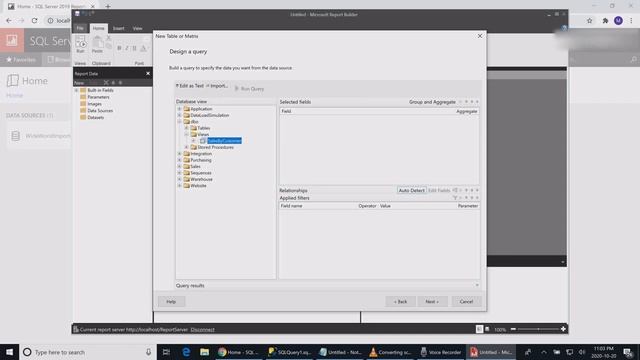
Task: Click the Disconnect link in status bar
Action: 202,329
